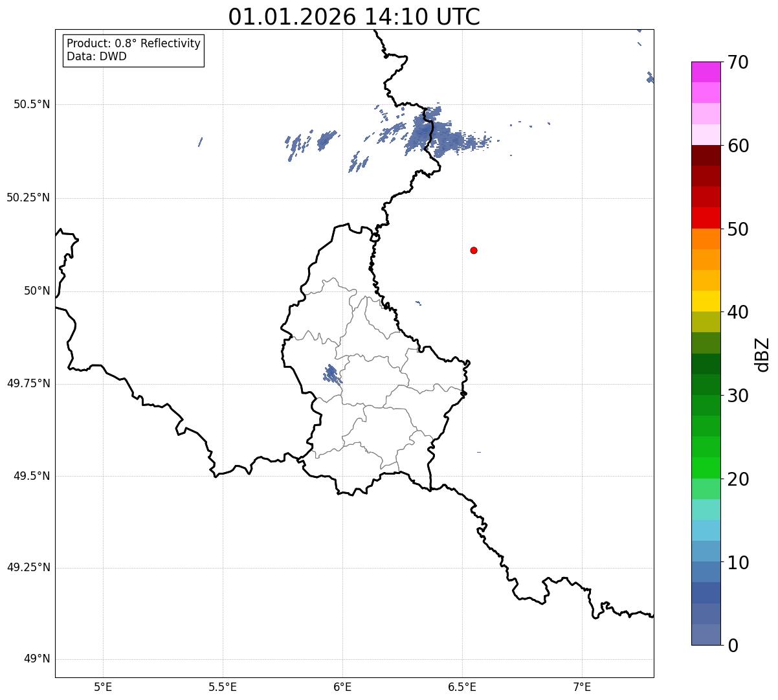
Task: Click the 49°N latitude label
Action: coord(37,659)
